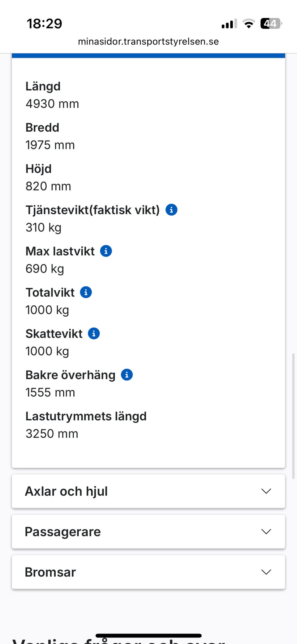
Task: Click chevron on Passagerare row
Action: 266,532
